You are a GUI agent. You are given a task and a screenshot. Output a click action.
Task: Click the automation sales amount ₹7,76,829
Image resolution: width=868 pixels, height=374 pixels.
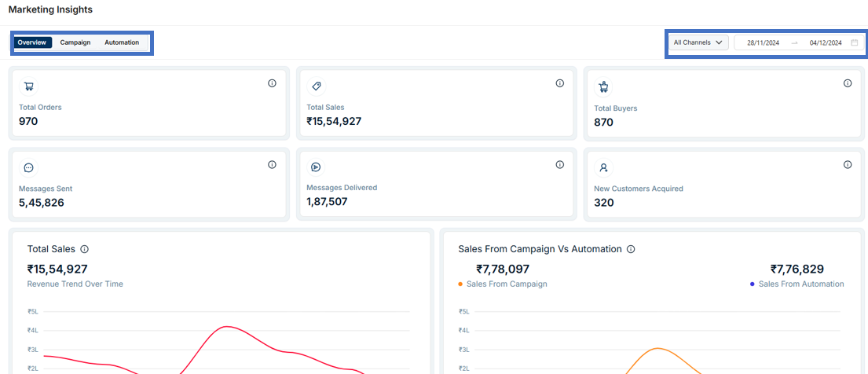[x=797, y=269]
